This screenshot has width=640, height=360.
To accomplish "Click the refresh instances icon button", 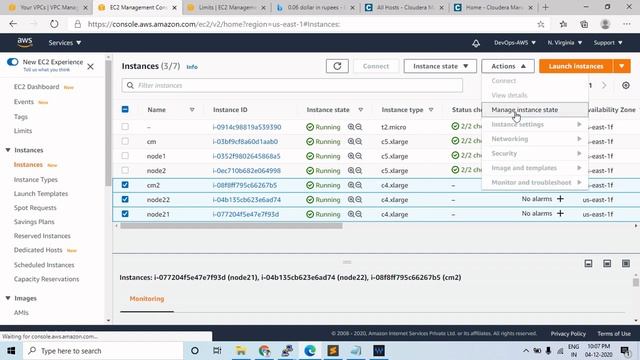I will pyautogui.click(x=337, y=66).
